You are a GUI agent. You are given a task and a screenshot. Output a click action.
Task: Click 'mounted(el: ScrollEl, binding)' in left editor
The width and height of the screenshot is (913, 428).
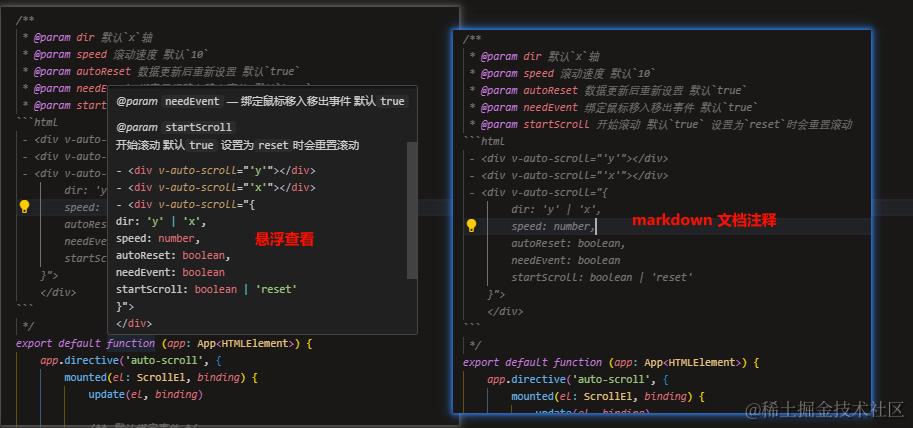click(161, 377)
